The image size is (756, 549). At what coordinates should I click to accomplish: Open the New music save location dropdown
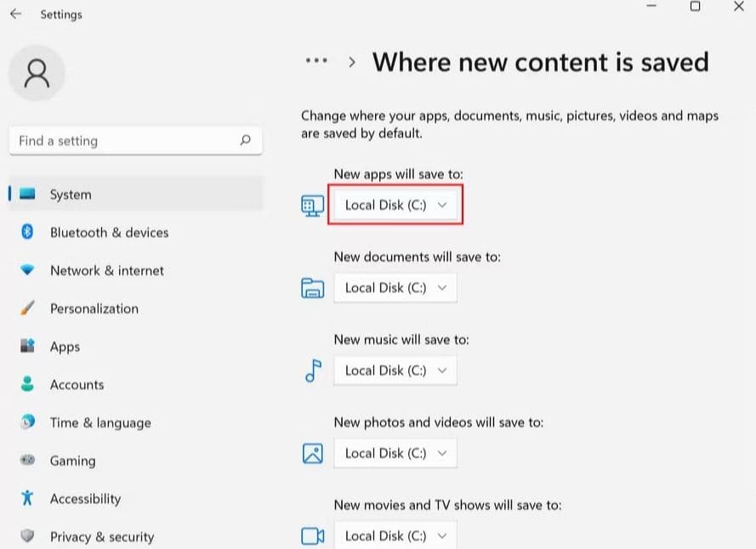point(395,371)
